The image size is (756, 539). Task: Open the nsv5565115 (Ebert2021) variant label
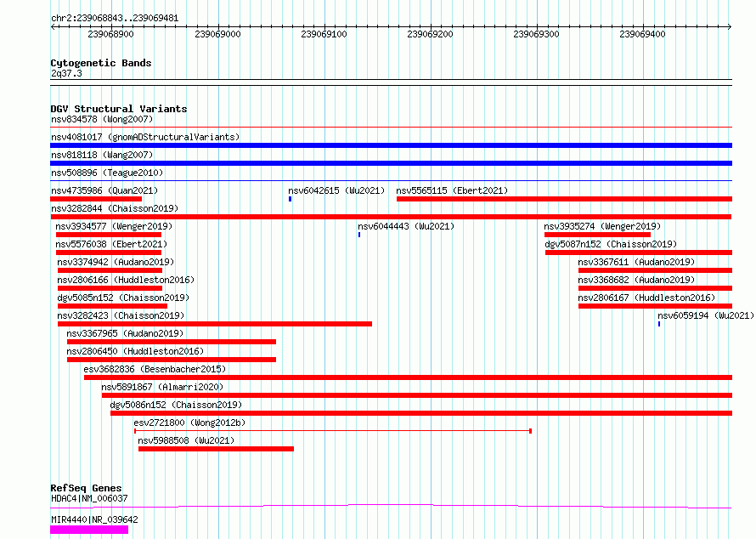(x=452, y=190)
